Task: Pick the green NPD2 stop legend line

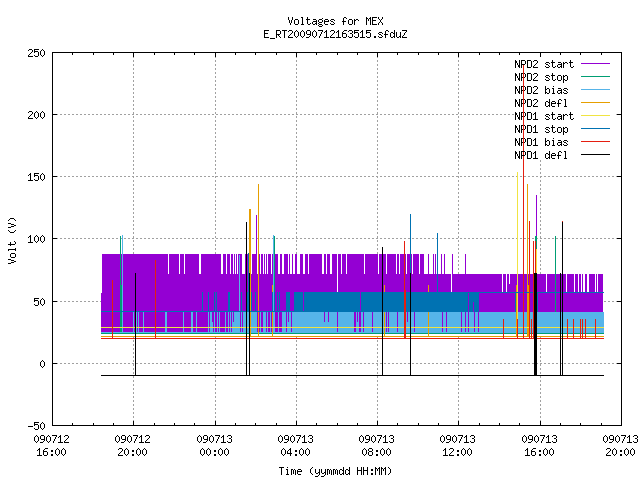Action: [x=595, y=77]
